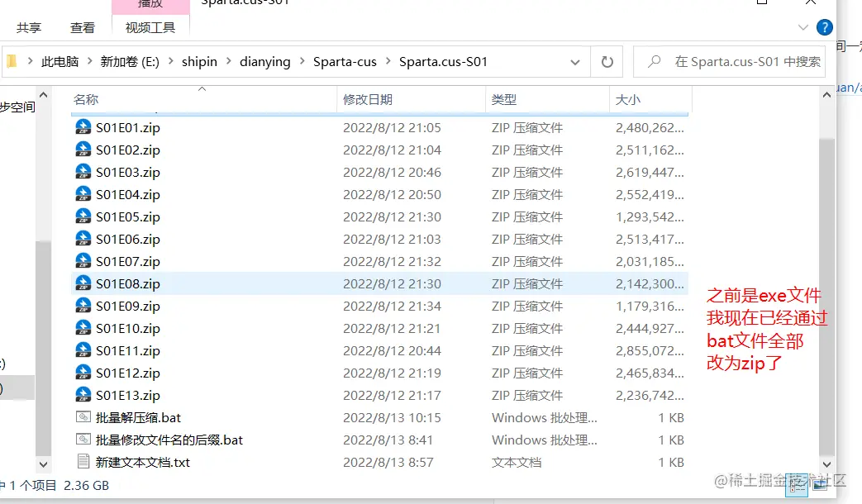
Task: Click the magnifier icon in the search box
Action: click(655, 62)
